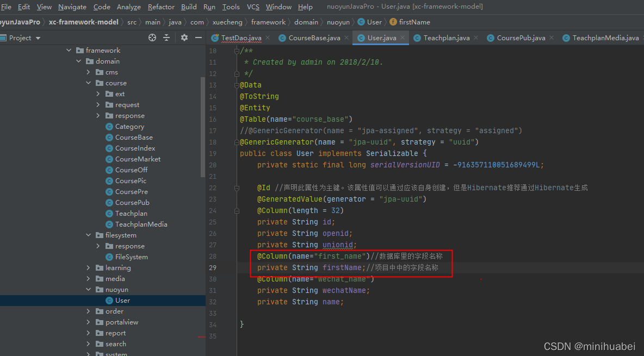Expand the request folder
Image resolution: width=644 pixels, height=356 pixels.
pos(98,105)
